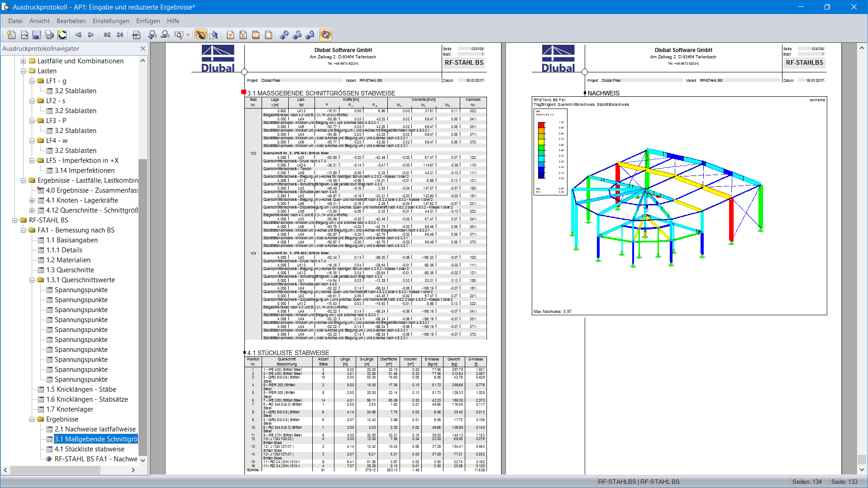Screen dimensions: 868x488
Task: Select 3.14 Imperfektionen tree item
Action: (x=85, y=171)
